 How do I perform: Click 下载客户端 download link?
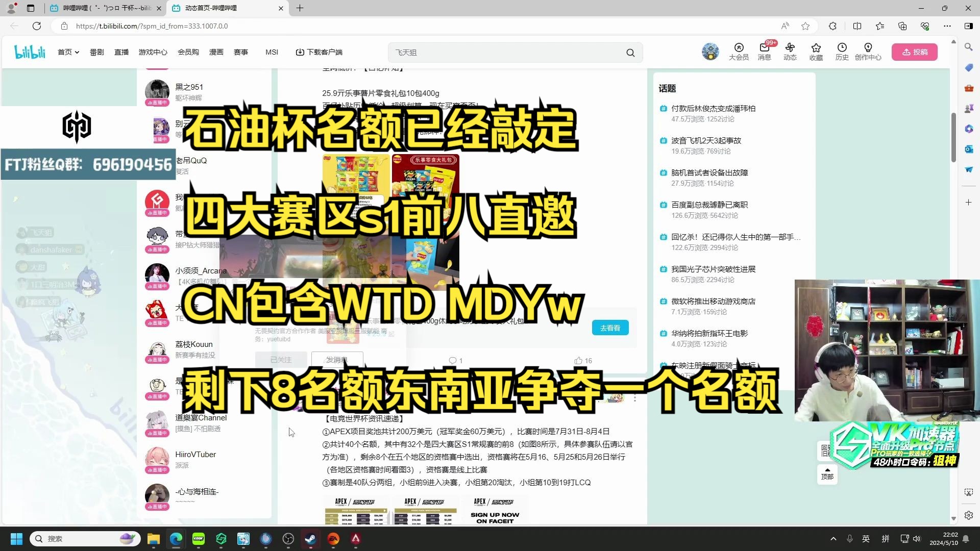[x=319, y=52]
